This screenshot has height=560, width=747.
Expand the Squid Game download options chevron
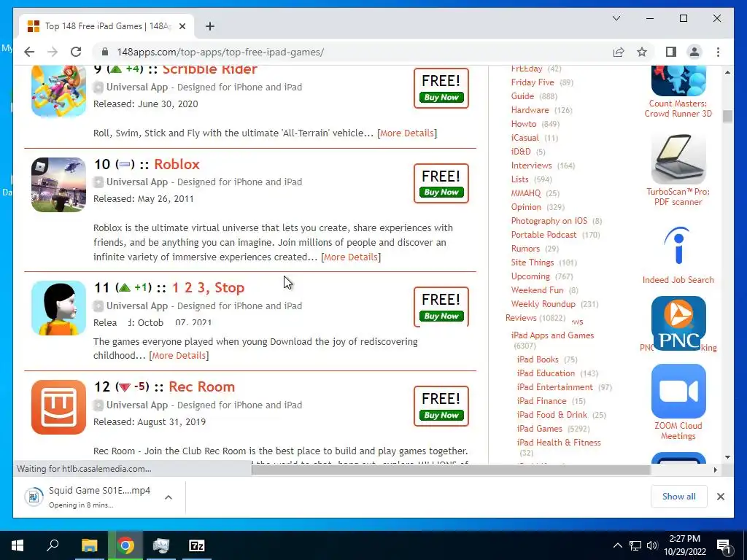pyautogui.click(x=169, y=497)
